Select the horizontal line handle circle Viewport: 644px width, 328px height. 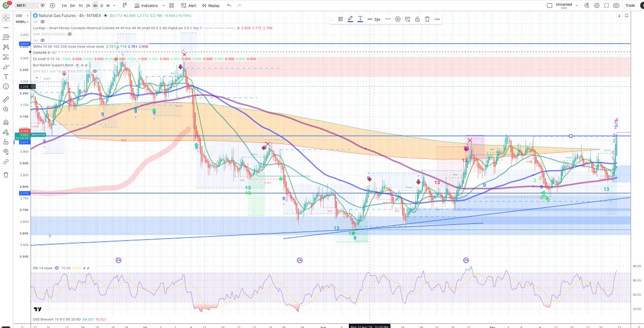coord(570,136)
